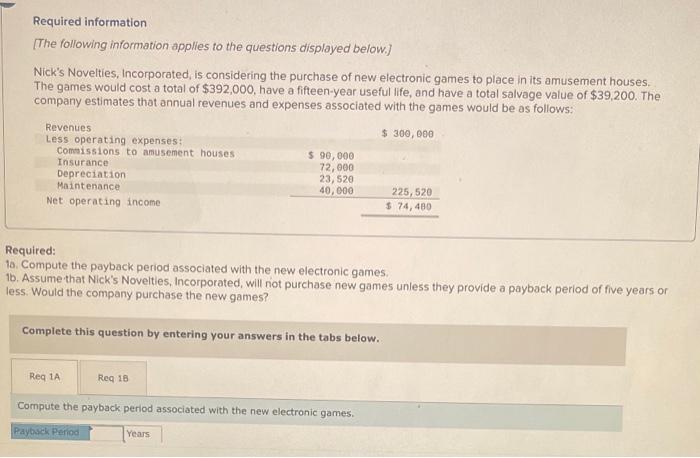Select the Depreciation expense row label

point(91,174)
